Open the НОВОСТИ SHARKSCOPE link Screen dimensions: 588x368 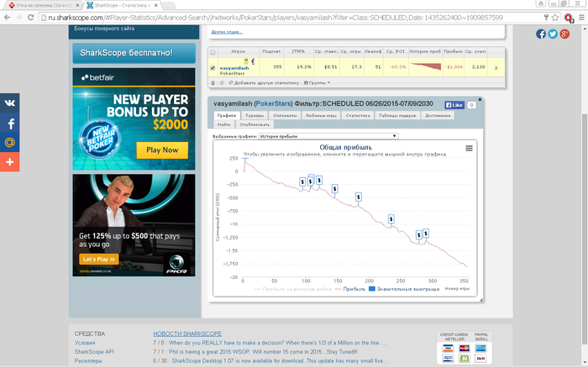[x=187, y=334]
